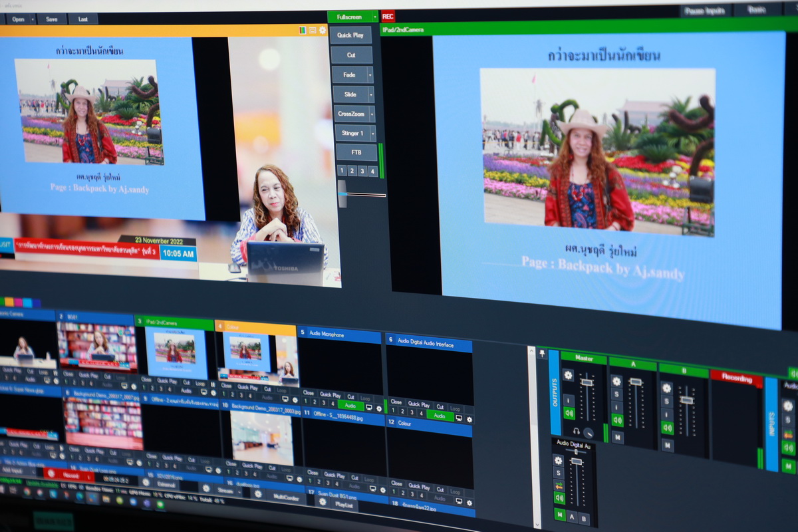798x532 pixels.
Task: Open gear settings next to Stream button
Action: click(x=206, y=488)
